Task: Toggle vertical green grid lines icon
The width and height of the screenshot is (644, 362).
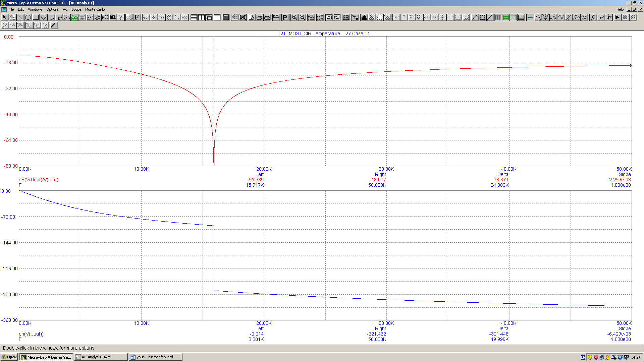Action: click(x=498, y=17)
